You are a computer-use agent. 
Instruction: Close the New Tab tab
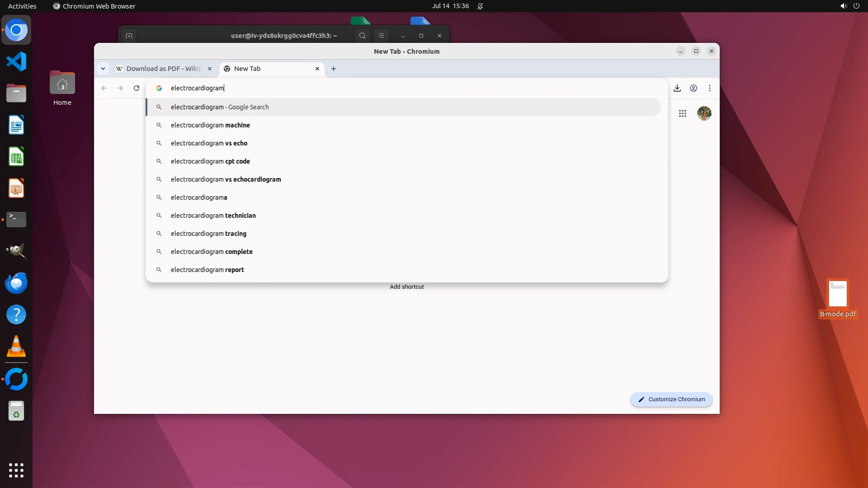(x=317, y=69)
